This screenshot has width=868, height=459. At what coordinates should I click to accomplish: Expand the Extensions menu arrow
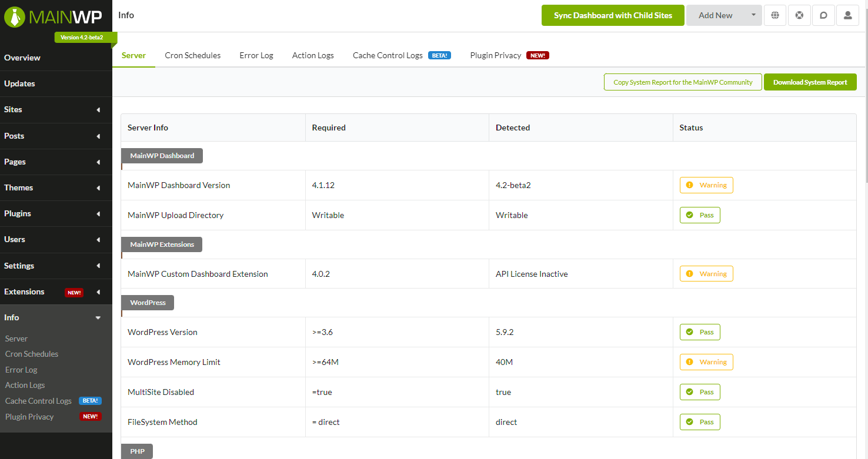pos(98,292)
